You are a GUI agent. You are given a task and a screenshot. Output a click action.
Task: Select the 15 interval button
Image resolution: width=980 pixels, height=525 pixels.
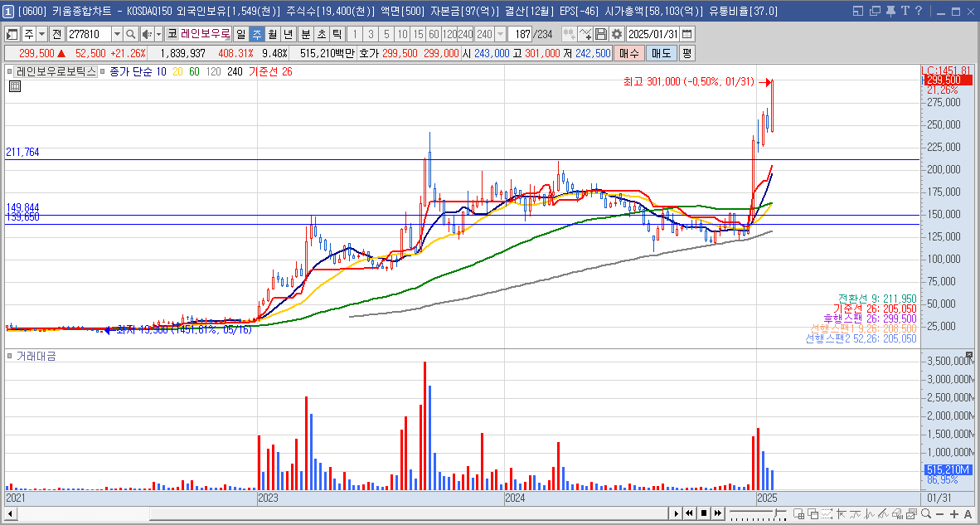coord(418,34)
